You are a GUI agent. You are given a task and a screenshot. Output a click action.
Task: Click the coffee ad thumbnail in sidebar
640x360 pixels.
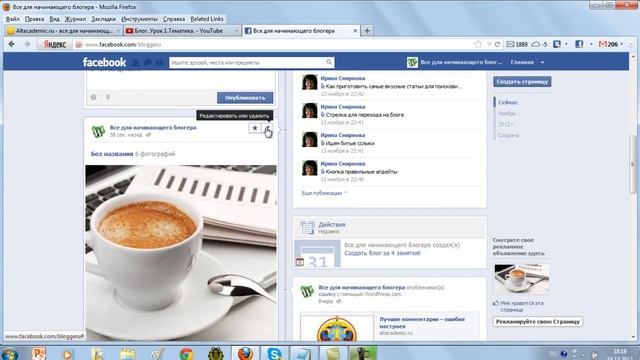521,278
